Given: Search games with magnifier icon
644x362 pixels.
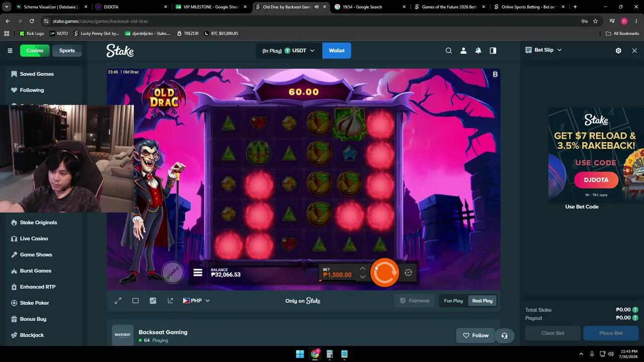Looking at the screenshot, I should (x=449, y=50).
